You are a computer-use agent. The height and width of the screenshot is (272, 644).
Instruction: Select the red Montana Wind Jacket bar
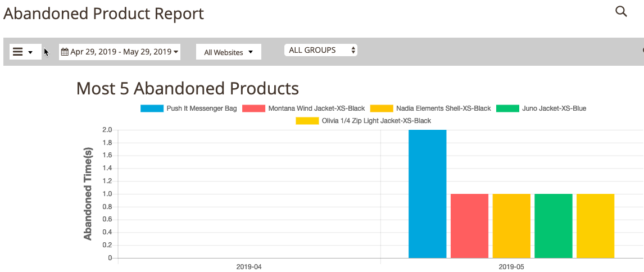pyautogui.click(x=469, y=226)
